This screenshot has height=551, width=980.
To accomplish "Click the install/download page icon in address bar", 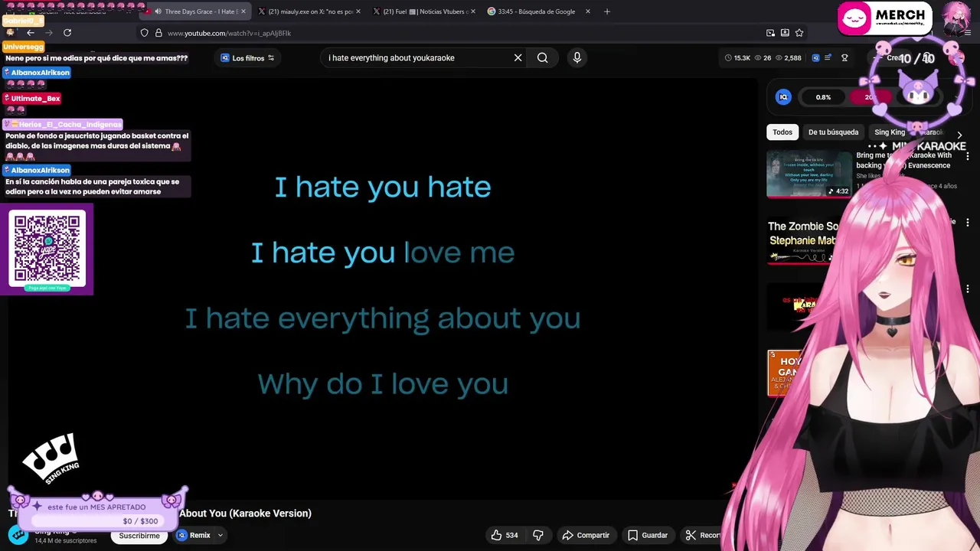I will (785, 33).
